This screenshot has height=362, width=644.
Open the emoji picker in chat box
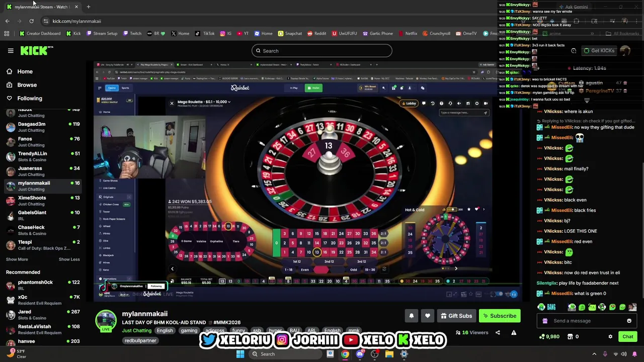point(629,321)
